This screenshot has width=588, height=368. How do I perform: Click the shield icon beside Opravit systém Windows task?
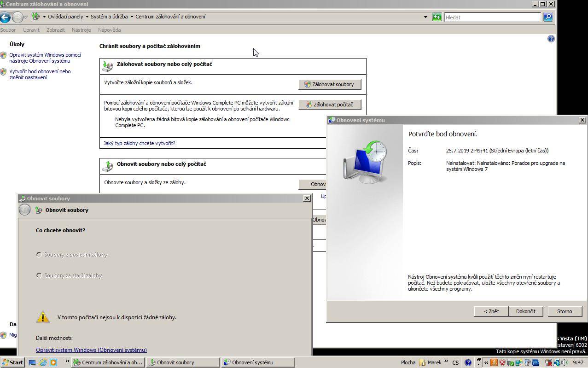4,55
